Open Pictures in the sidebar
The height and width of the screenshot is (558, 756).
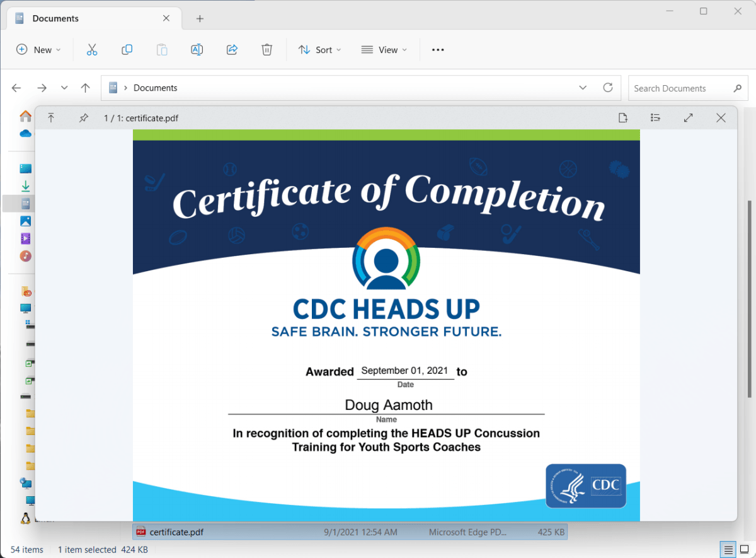pyautogui.click(x=25, y=221)
